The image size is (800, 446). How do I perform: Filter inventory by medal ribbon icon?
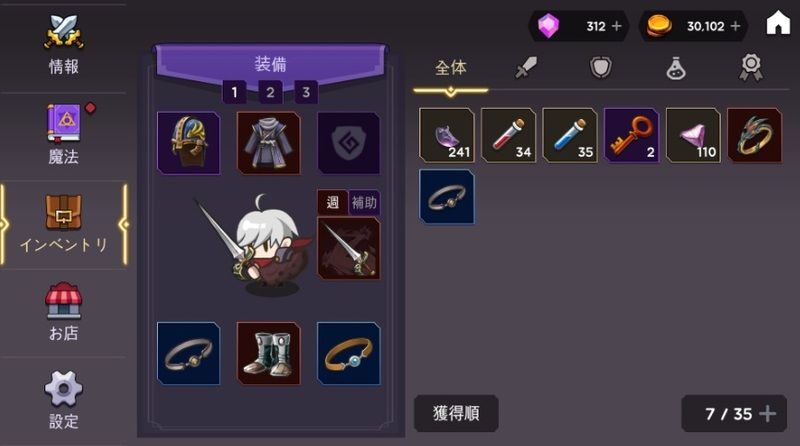[x=751, y=67]
